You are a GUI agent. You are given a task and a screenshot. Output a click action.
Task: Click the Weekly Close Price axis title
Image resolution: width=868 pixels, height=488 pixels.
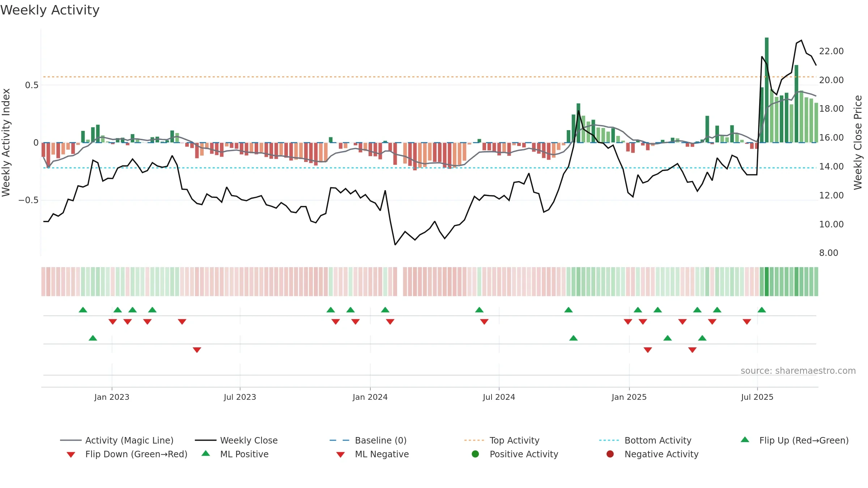[858, 142]
